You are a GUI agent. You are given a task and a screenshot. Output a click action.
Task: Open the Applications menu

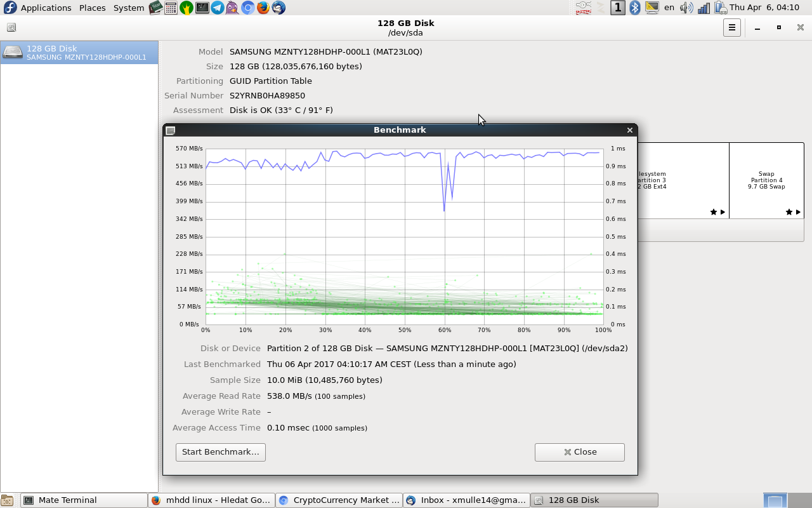click(45, 8)
